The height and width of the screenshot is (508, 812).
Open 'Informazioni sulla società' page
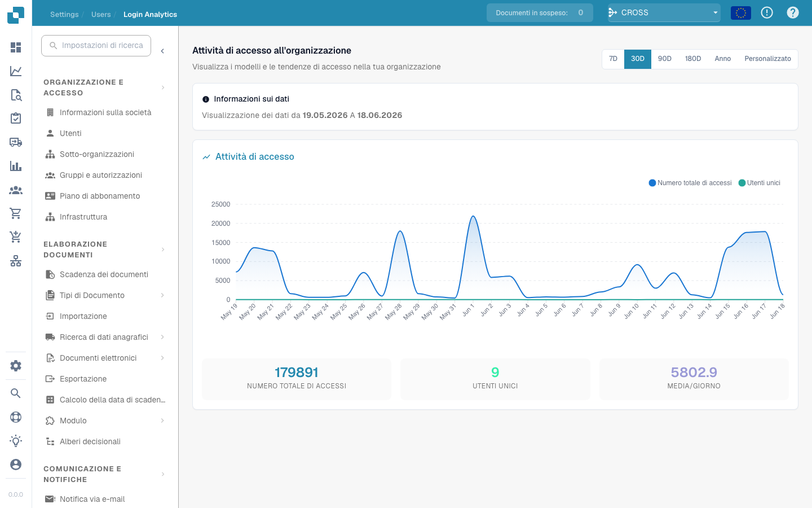(105, 112)
